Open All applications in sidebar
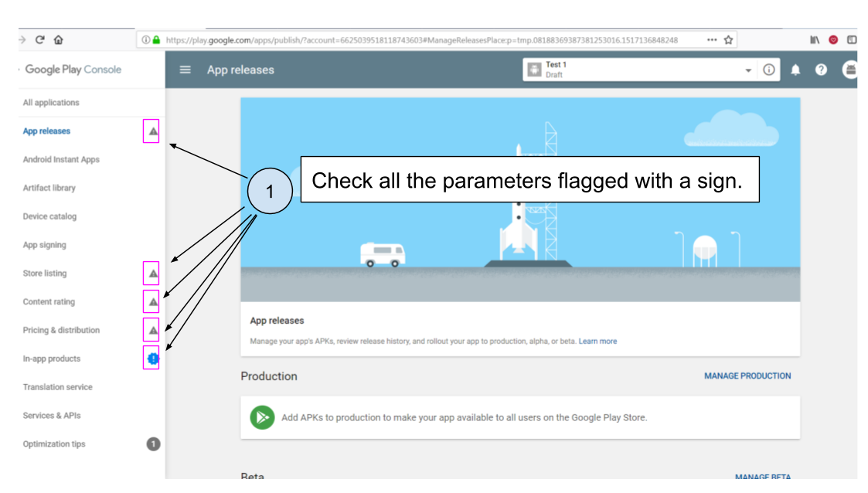868x493 pixels. tap(51, 102)
